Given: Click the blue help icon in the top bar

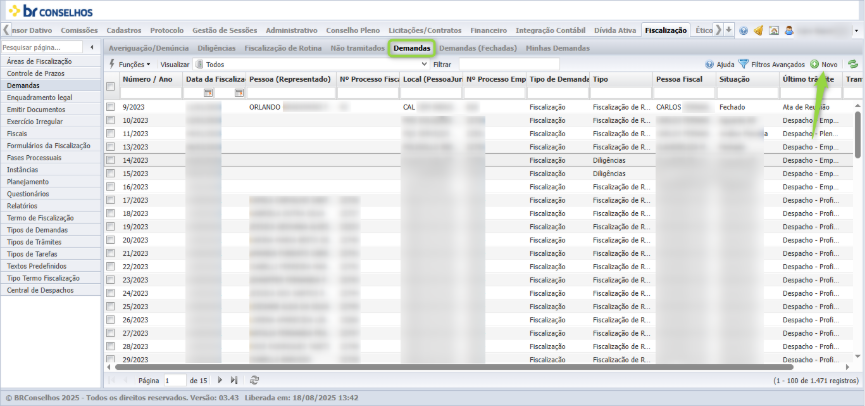Looking at the screenshot, I should [x=744, y=30].
